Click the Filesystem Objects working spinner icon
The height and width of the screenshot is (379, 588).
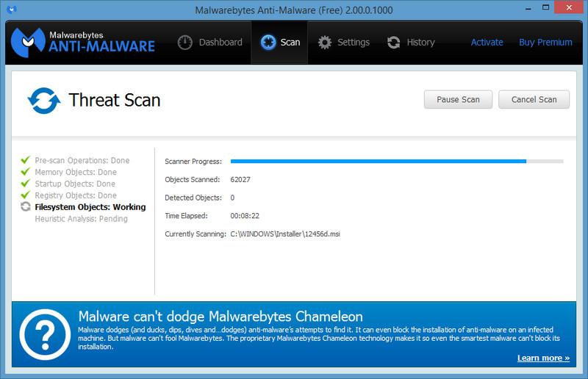[x=26, y=206]
